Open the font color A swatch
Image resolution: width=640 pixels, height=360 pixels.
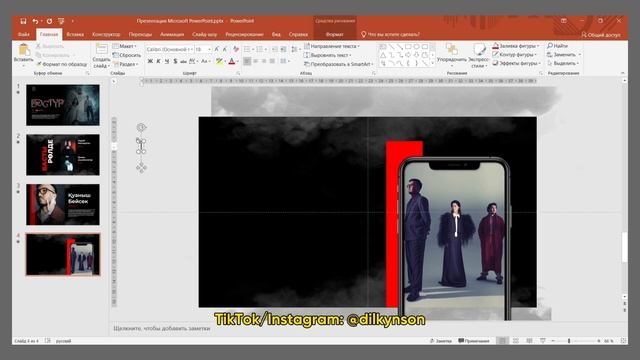pyautogui.click(x=232, y=61)
